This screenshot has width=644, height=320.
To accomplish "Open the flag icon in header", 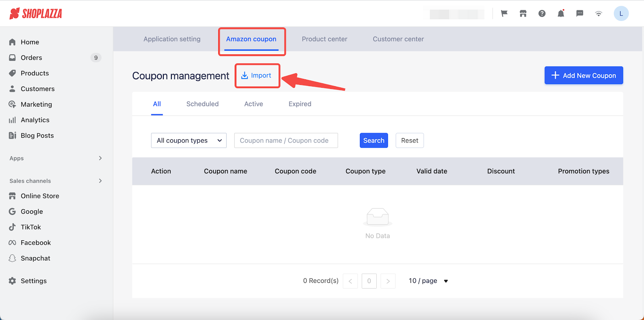I will point(504,14).
